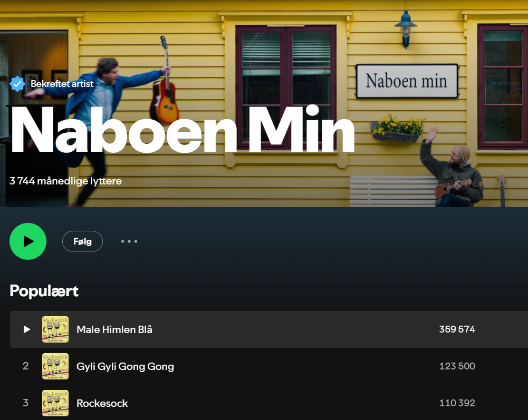Screen dimensions: 528x420
Task: Click track number 2 in the list
Action: tap(26, 366)
